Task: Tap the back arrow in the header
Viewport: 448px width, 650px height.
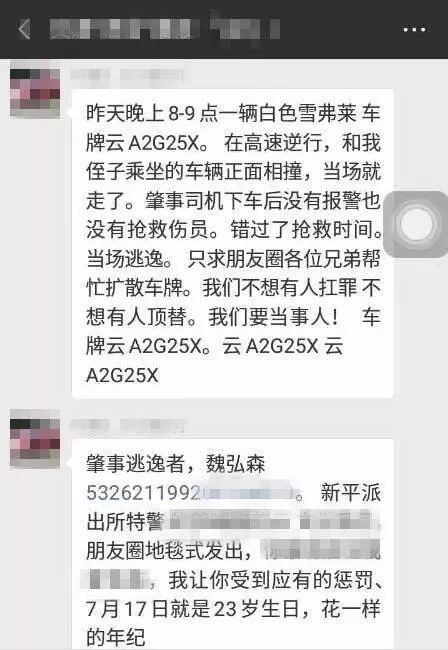Action: point(24,29)
